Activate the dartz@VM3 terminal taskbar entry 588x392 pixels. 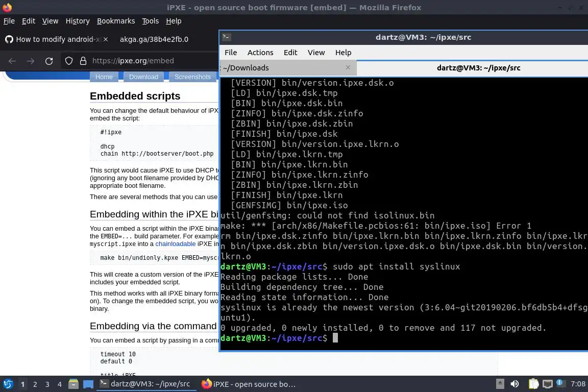tap(146, 384)
